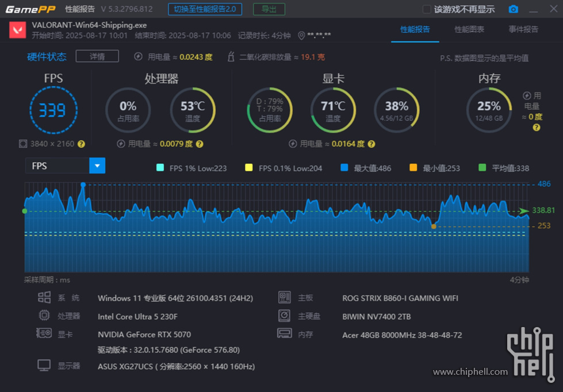The image size is (563, 392).
Task: Click the text ROG STRIX B860-I GAMING WIFI
Action: point(400,298)
